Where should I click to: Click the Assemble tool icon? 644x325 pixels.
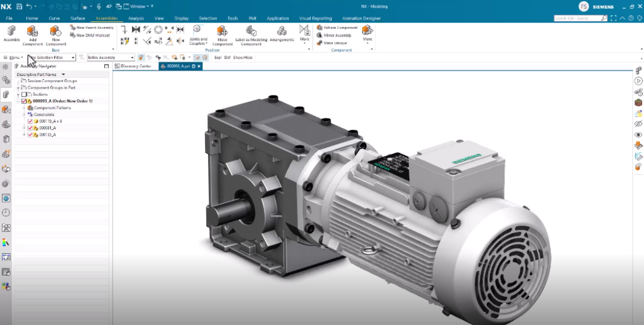tap(11, 31)
